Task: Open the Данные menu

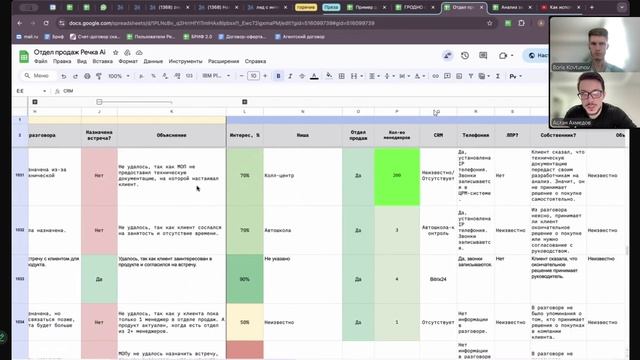Action: point(153,61)
